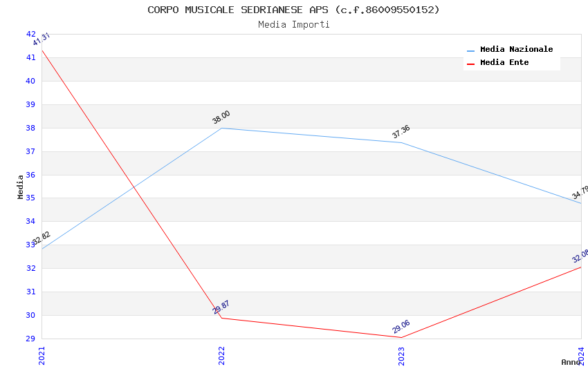
Task: Click the red Media Ente legend swatch
Action: 470,64
